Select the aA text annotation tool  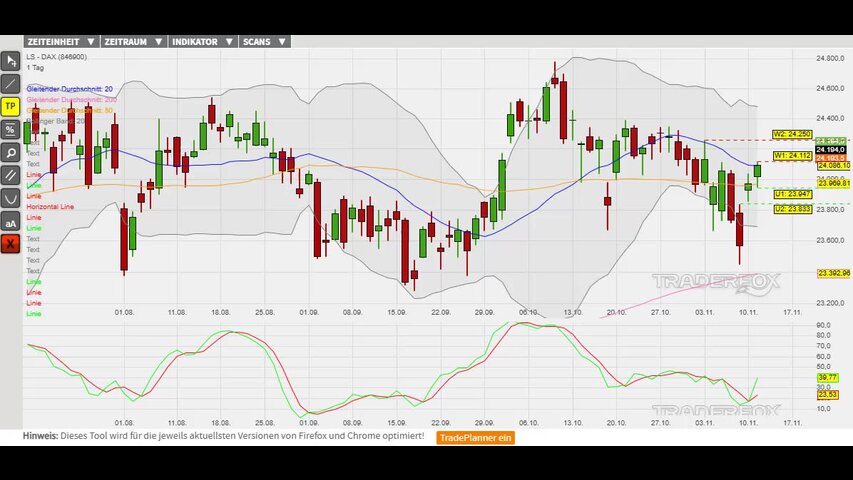[11, 221]
